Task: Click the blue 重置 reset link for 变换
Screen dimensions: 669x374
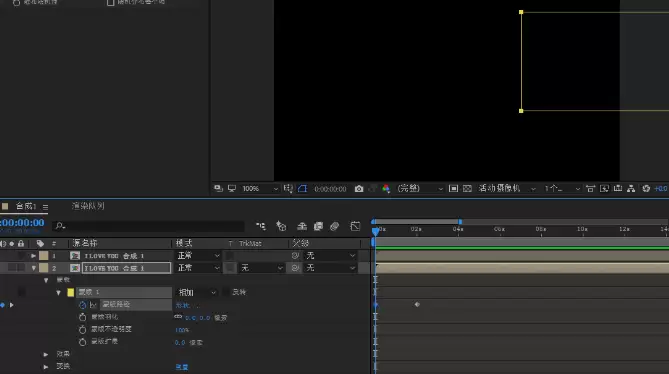Action: pos(182,367)
